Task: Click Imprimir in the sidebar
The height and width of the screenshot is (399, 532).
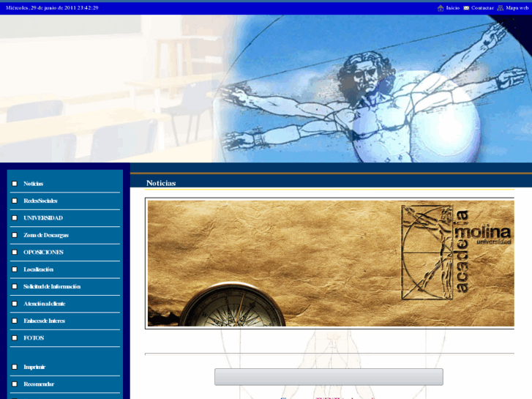Action: click(x=34, y=367)
